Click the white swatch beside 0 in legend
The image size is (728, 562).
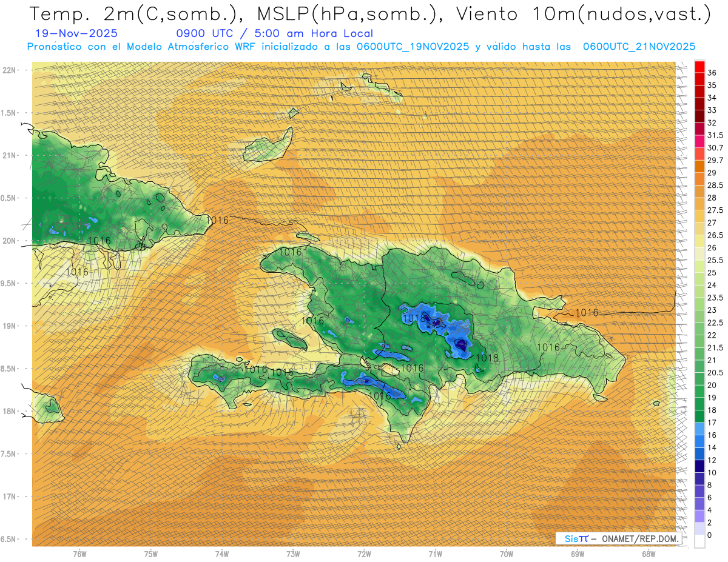point(699,541)
